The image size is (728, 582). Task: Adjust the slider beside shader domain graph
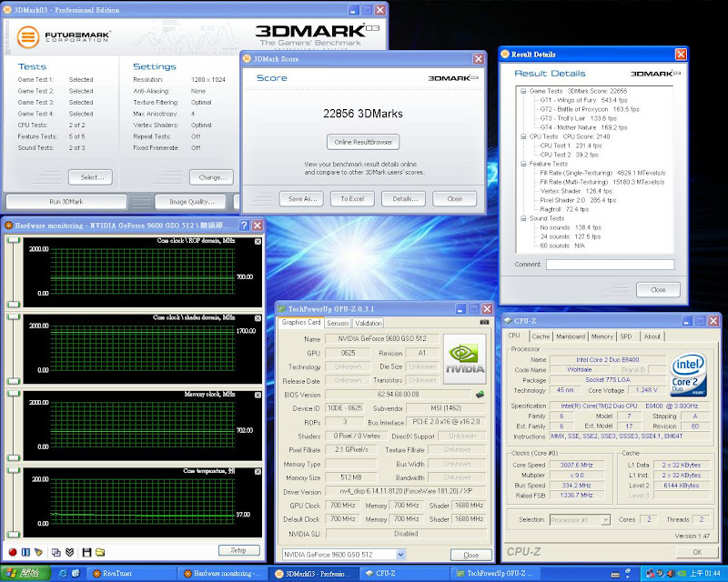point(14,349)
